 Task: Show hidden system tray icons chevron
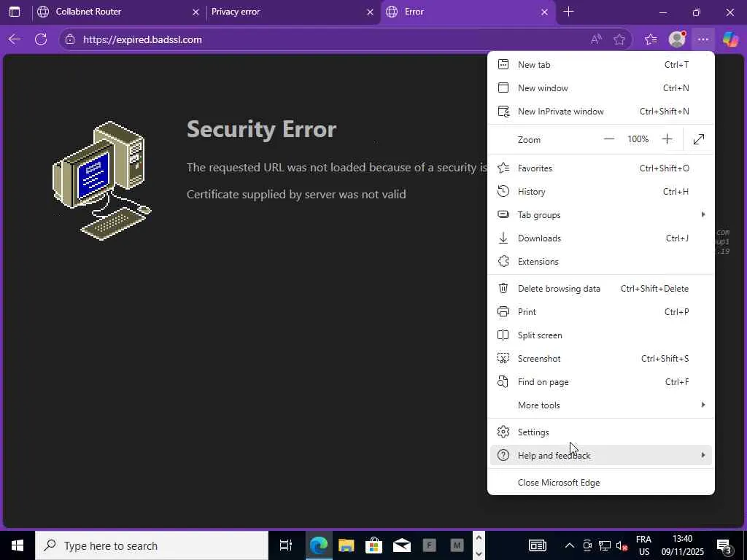point(569,545)
